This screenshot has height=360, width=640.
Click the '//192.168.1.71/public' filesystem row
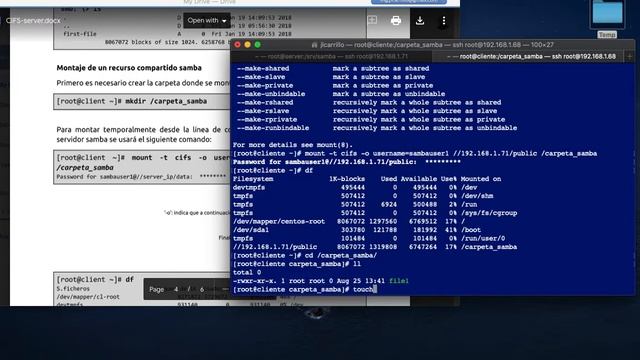coord(375,247)
